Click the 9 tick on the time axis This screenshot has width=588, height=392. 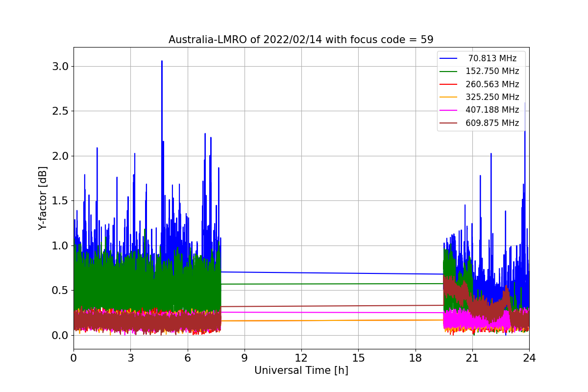245,358
